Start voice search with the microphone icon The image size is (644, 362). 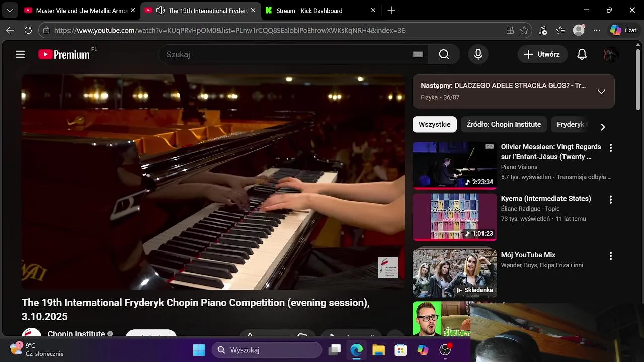(x=478, y=54)
